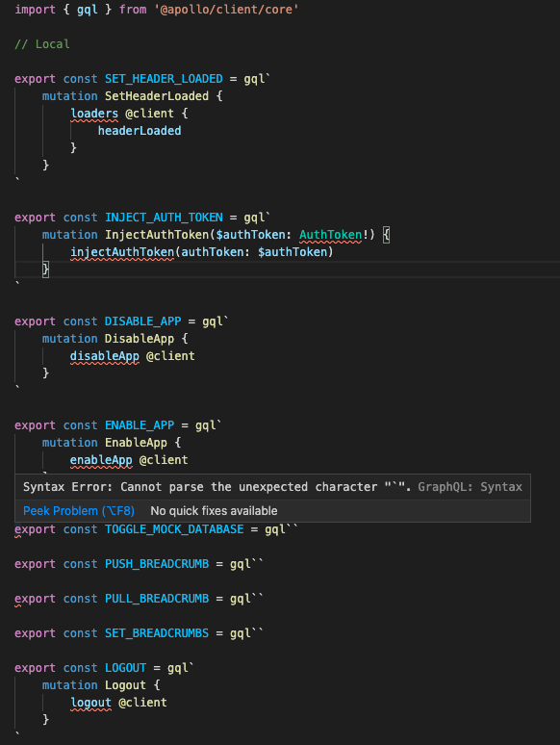Click the Peek Problem link

(79, 511)
